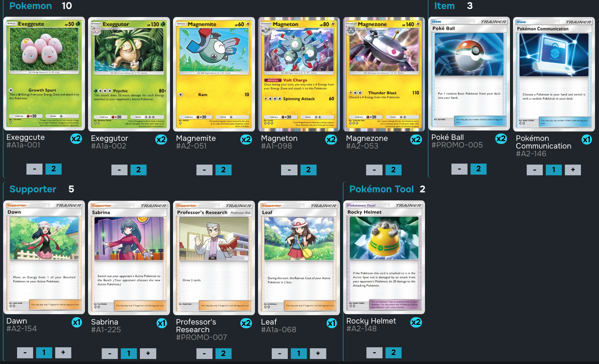Click the x2 badge beside Rocky Helmet
This screenshot has width=599, height=364.
416,322
